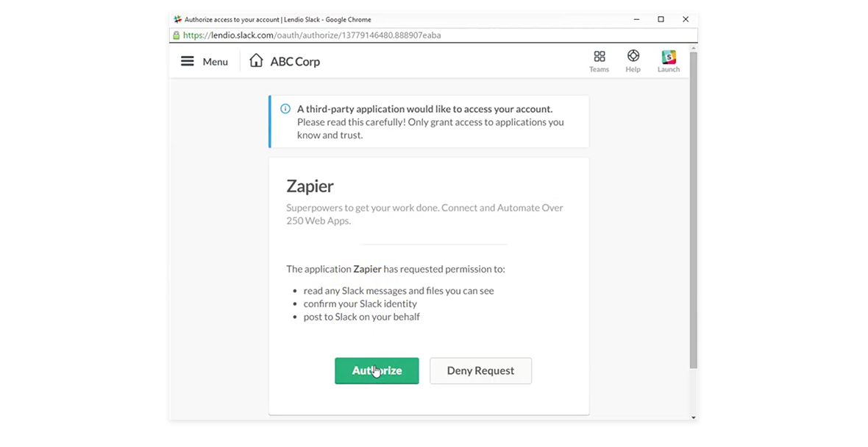Viewport: 868px width, 447px height.
Task: Click the green padlock in the address bar
Action: (176, 35)
